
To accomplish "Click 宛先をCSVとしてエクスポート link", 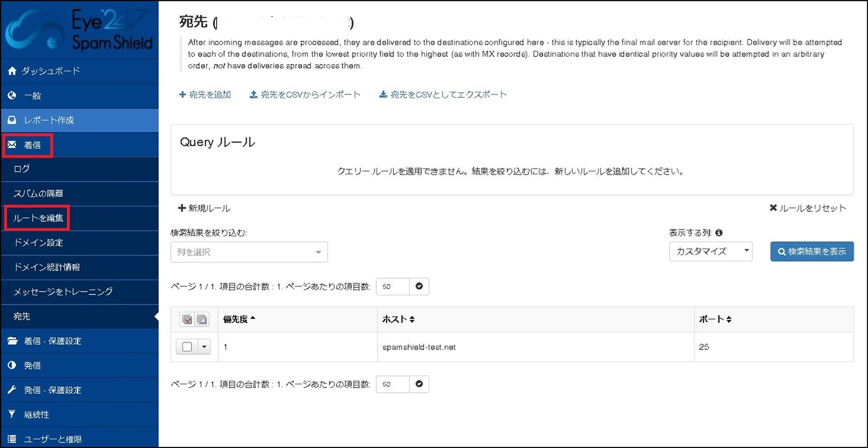I will tap(443, 94).
